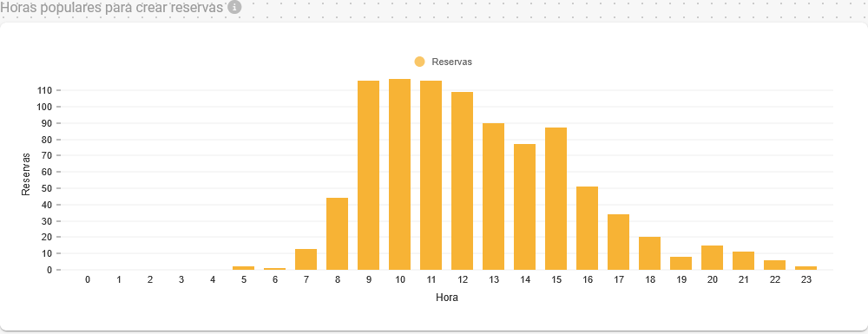Image resolution: width=868 pixels, height=334 pixels.
Task: Select the bar for hour 20
Action: [x=713, y=258]
